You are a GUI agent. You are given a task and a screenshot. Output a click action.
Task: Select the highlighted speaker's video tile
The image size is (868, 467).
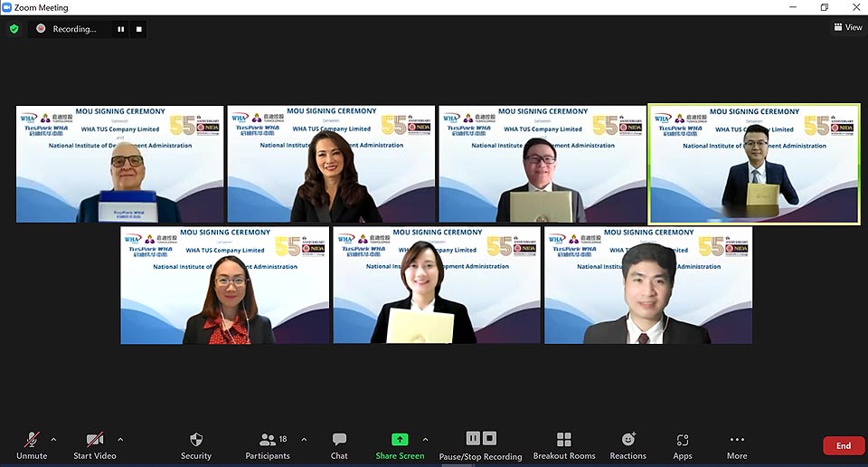754,164
